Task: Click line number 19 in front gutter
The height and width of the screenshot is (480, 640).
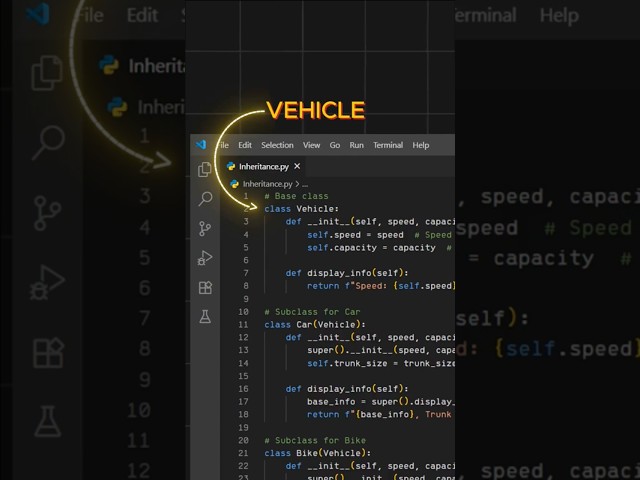Action: (x=243, y=427)
